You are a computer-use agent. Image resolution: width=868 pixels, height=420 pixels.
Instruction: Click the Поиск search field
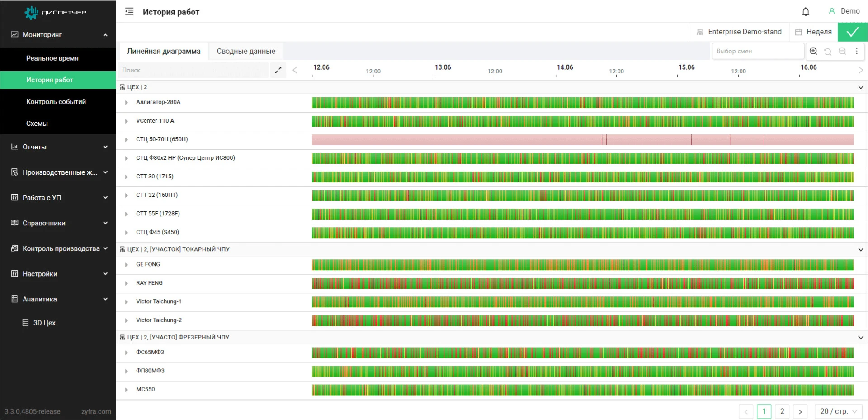pyautogui.click(x=193, y=70)
